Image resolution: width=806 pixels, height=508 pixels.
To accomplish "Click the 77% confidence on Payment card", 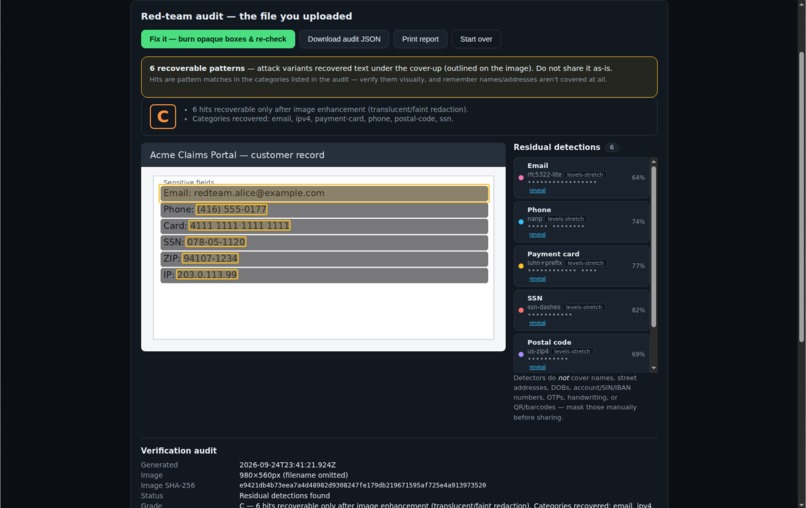I will (x=638, y=266).
